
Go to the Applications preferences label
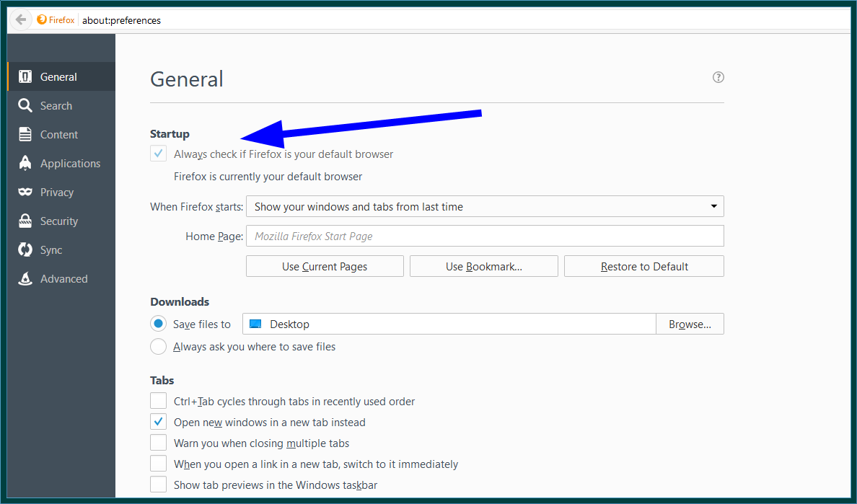(71, 163)
